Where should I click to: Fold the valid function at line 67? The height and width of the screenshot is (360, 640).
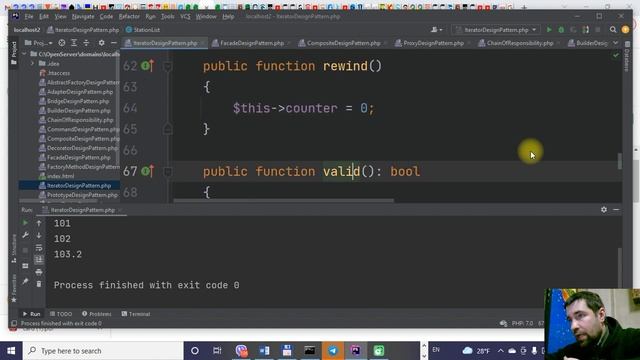(x=167, y=171)
